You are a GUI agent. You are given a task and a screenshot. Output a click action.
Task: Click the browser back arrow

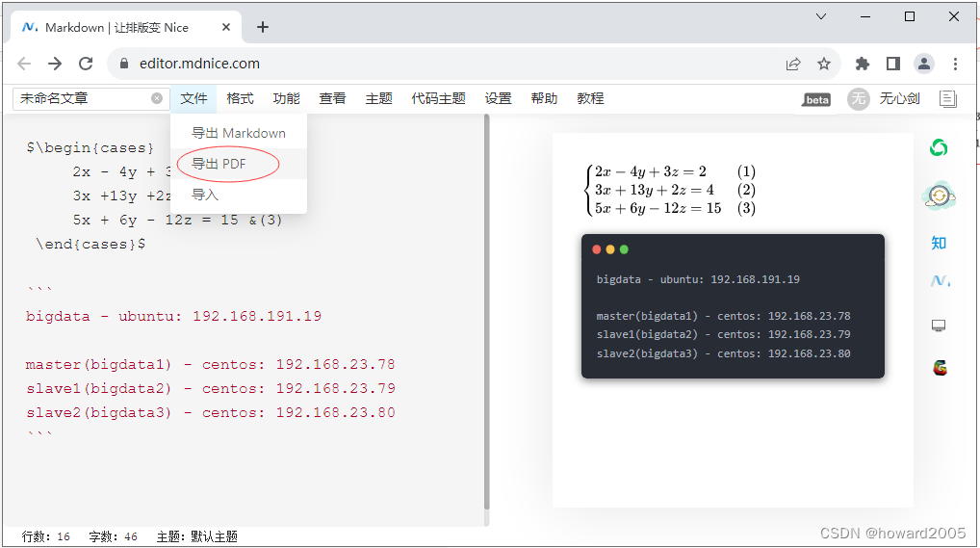coord(24,64)
